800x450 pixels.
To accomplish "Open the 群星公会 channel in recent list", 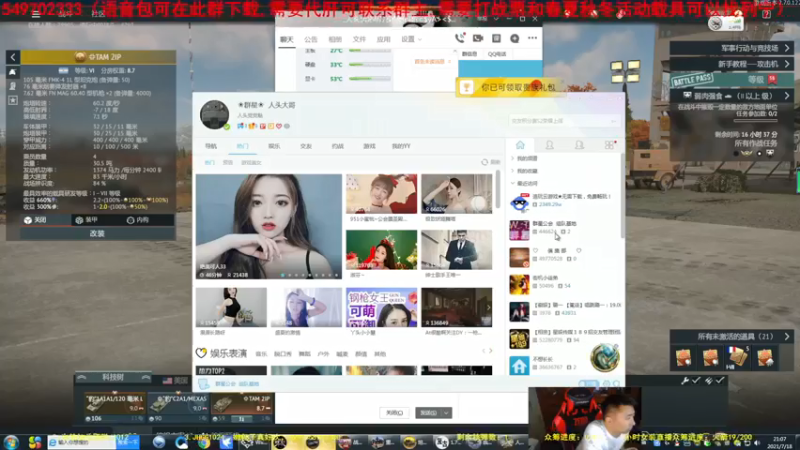I will [x=565, y=230].
